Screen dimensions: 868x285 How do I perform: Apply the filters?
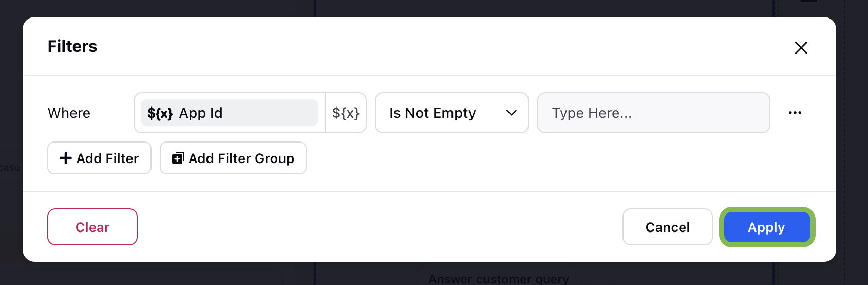pos(767,227)
